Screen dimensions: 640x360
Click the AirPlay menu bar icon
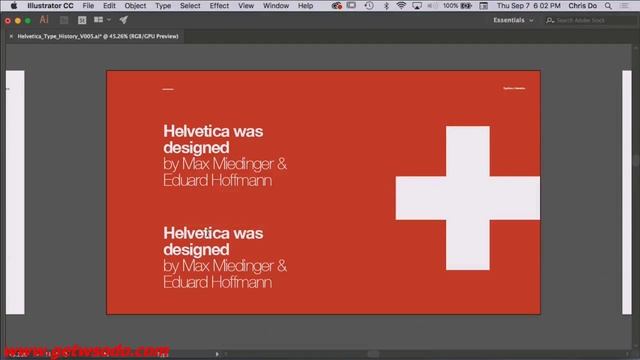tap(417, 6)
